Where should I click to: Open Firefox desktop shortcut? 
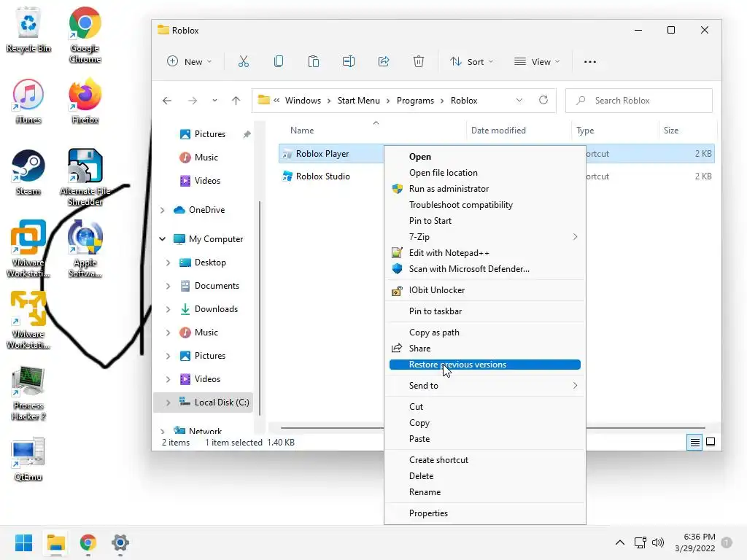pyautogui.click(x=85, y=101)
